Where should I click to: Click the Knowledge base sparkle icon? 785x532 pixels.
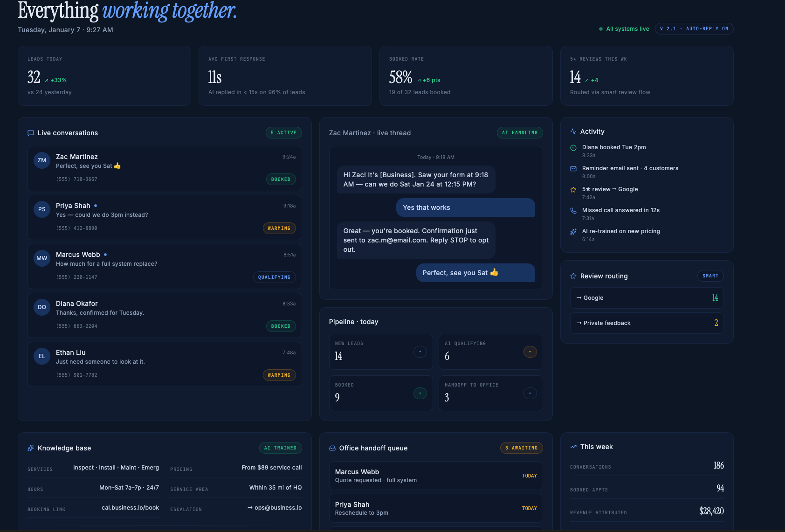(31, 448)
